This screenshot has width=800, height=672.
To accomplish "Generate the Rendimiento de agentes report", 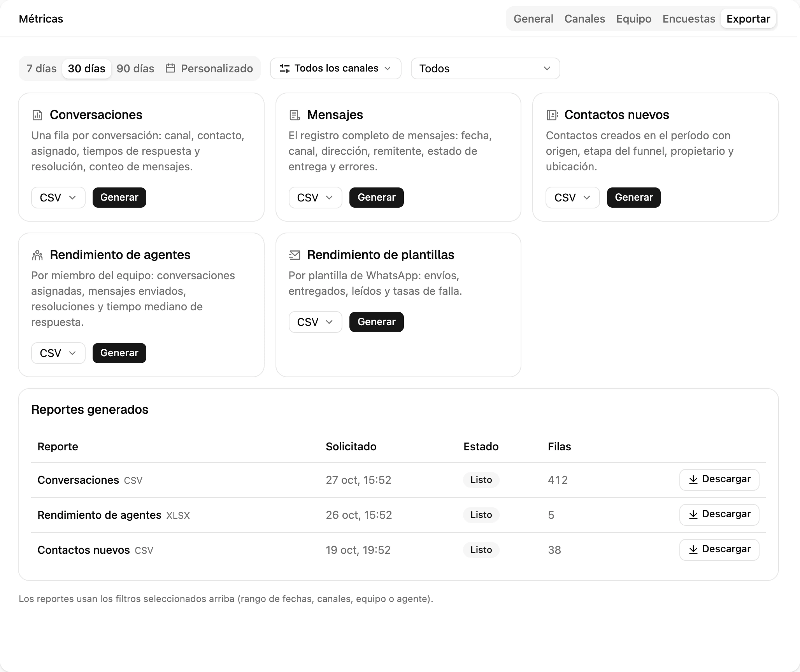I will (x=119, y=353).
